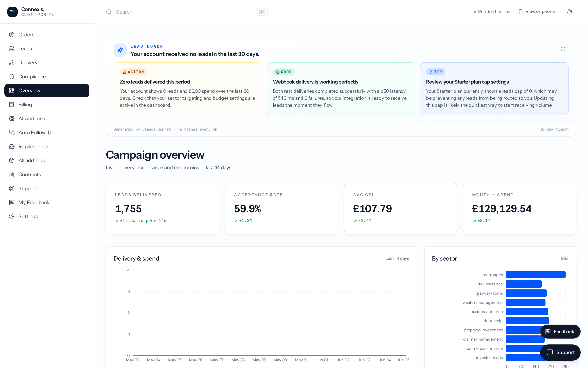Click the wealth-management sector bar
The image size is (588, 368).
(526, 302)
